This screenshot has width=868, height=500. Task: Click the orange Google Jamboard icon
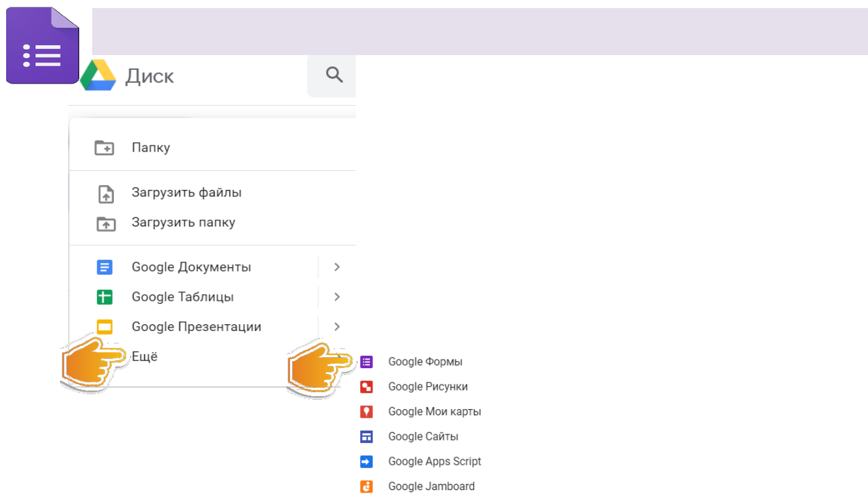[x=367, y=486]
